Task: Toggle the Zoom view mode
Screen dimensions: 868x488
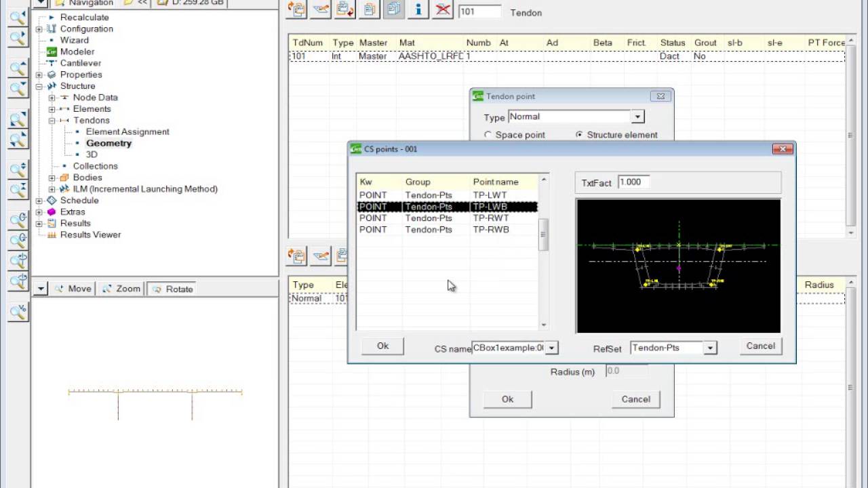Action: coord(121,289)
